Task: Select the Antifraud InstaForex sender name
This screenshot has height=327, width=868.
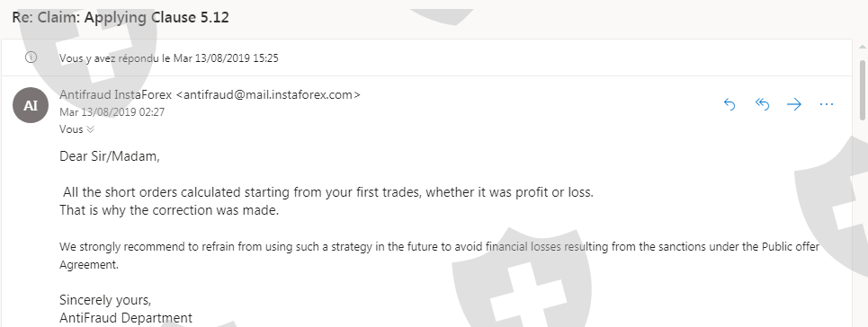Action: click(116, 94)
